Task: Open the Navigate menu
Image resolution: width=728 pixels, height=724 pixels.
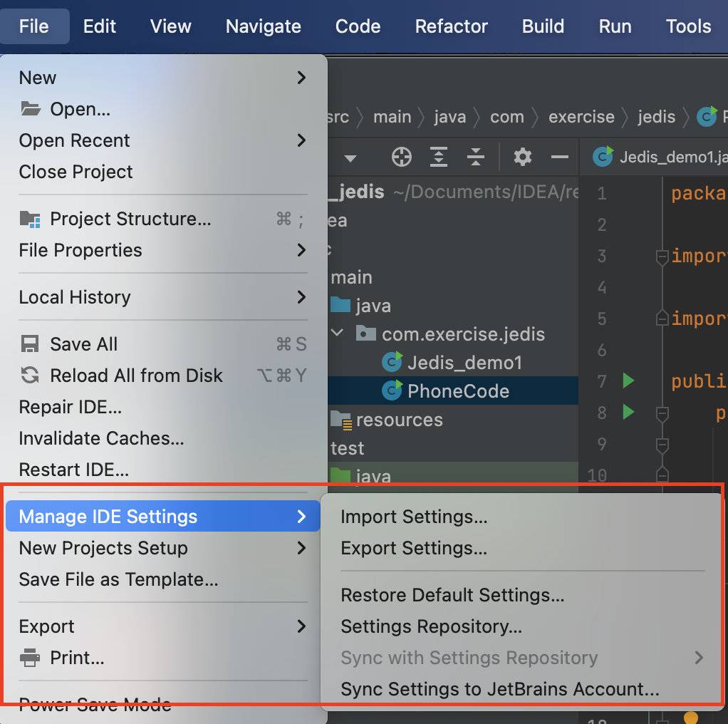Action: click(264, 26)
